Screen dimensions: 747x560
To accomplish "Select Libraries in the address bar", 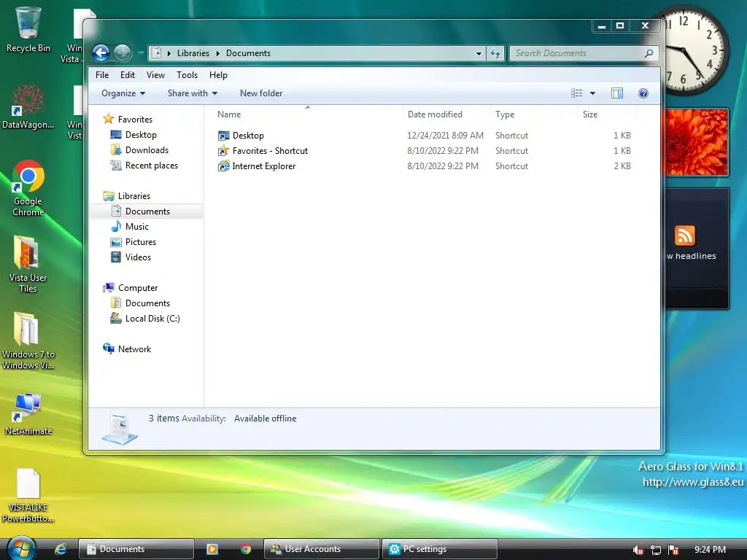I will [x=193, y=53].
